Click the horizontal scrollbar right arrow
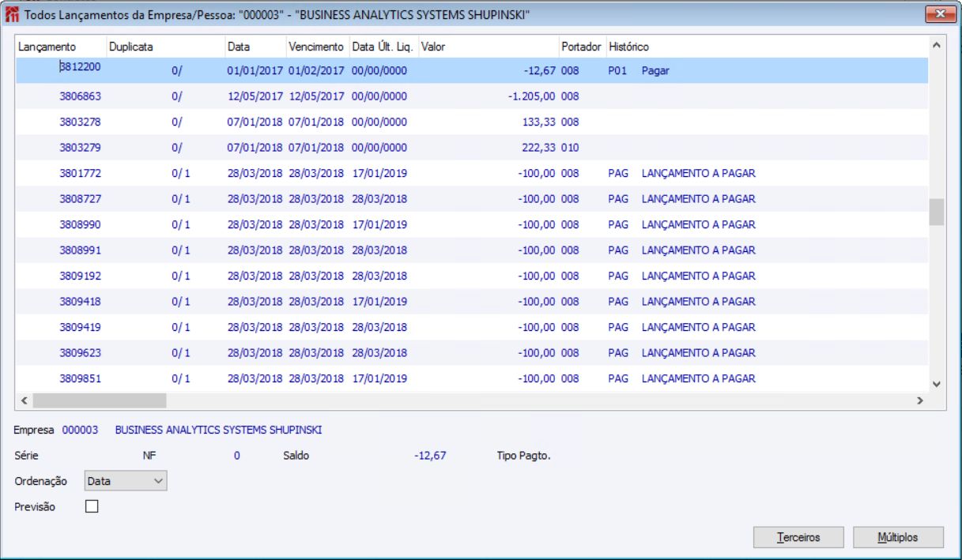Image resolution: width=962 pixels, height=560 pixels. tap(920, 400)
